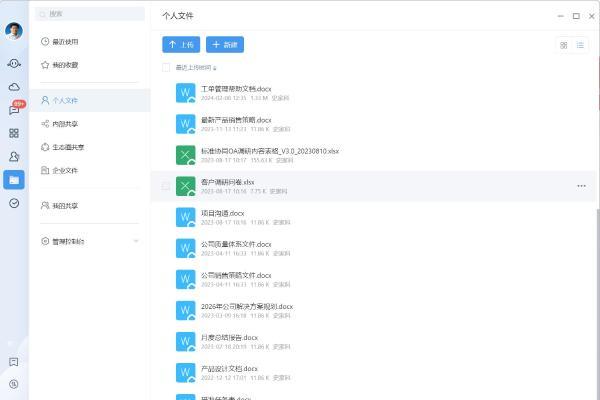Click Excel icon of 客户调研问卷.xlsx
Viewport: 600px width, 400px height.
tap(185, 186)
